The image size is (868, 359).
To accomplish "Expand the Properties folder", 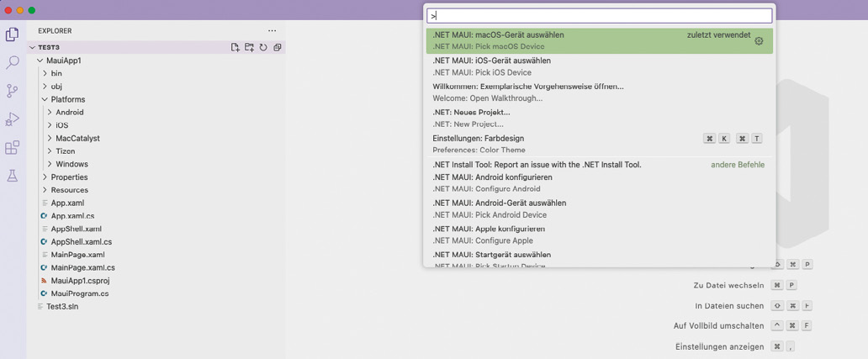I will click(x=45, y=177).
